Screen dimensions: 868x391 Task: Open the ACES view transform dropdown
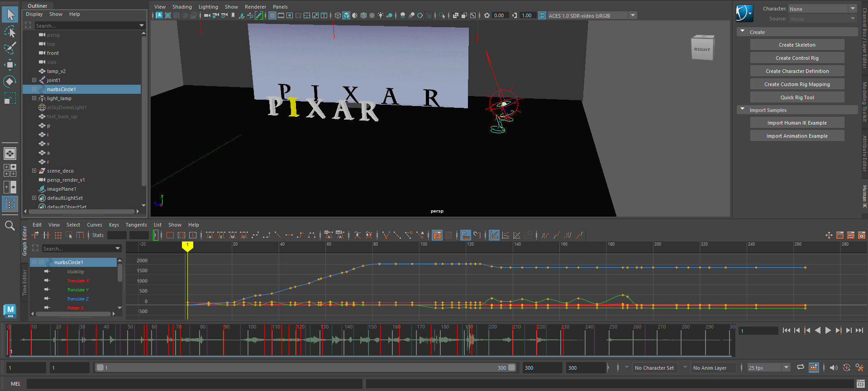pyautogui.click(x=592, y=15)
